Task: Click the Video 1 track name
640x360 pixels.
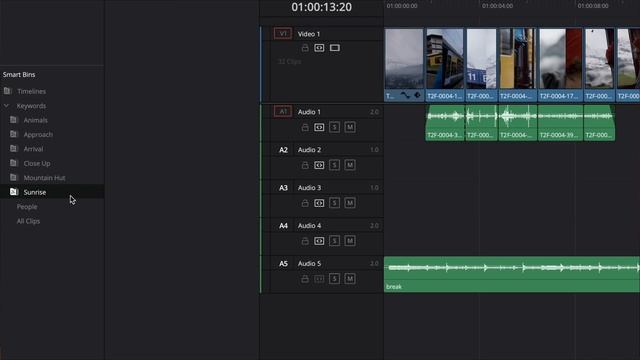Action: (309, 34)
